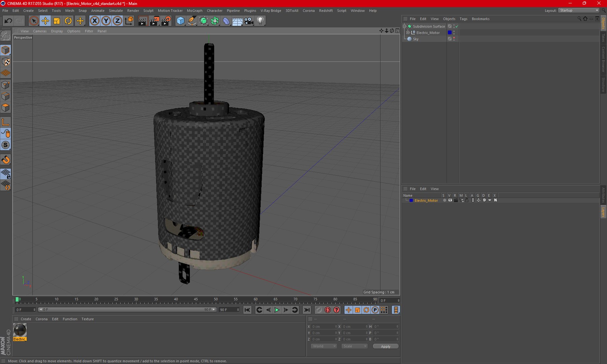The image size is (607, 364).
Task: Click the Apply button
Action: coord(385,346)
